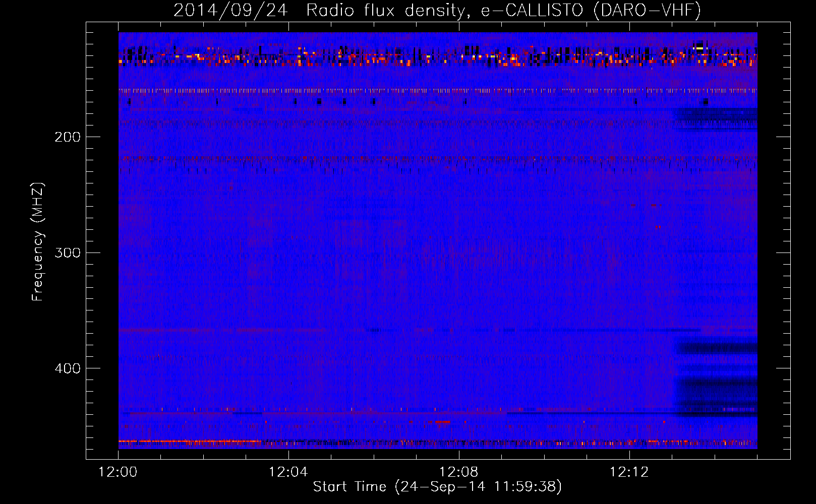816x504 pixels.
Task: Click the 12:00 time tick label
Action: pyautogui.click(x=118, y=472)
